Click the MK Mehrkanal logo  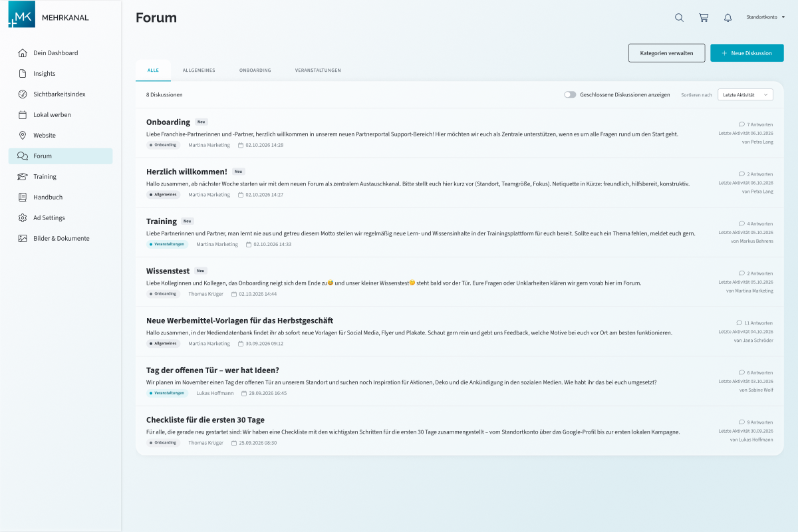pyautogui.click(x=48, y=16)
